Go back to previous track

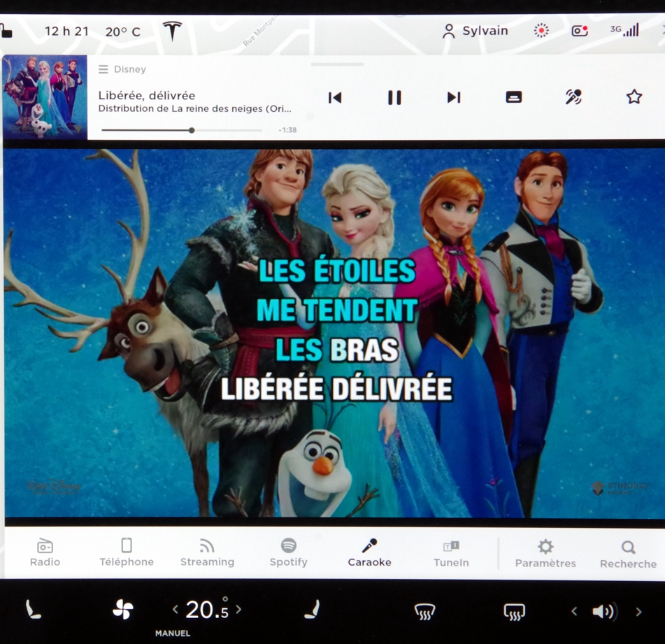[x=335, y=97]
